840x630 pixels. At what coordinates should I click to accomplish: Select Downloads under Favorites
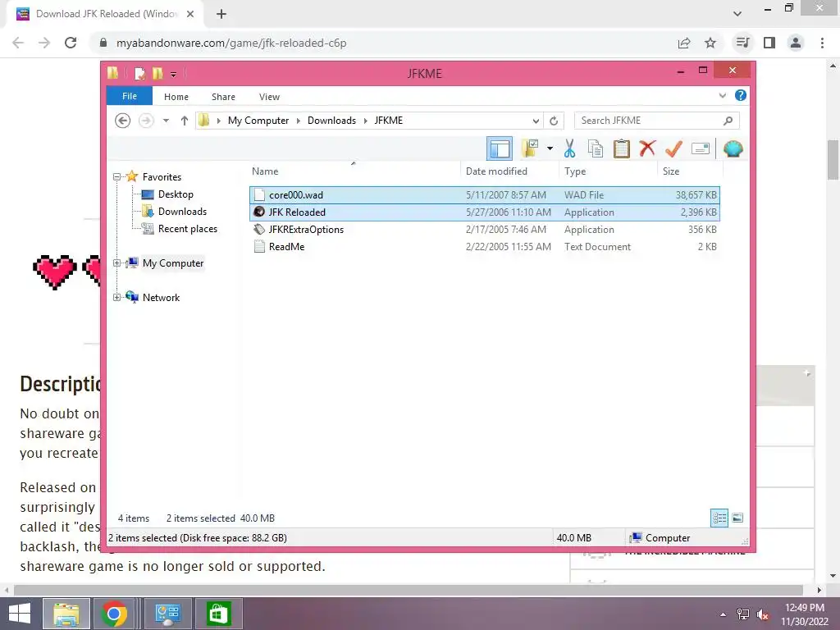click(182, 212)
